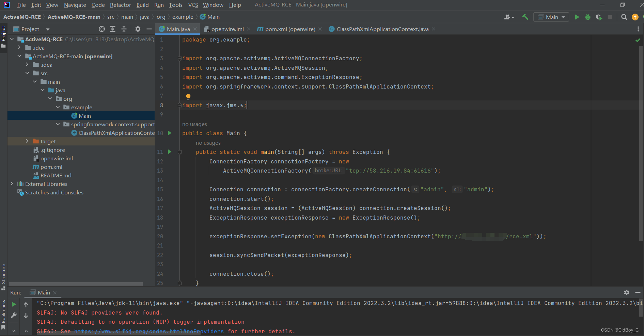Click ActiveMQ-RCE-main breadcrumb
This screenshot has width=644, height=336.
74,17
